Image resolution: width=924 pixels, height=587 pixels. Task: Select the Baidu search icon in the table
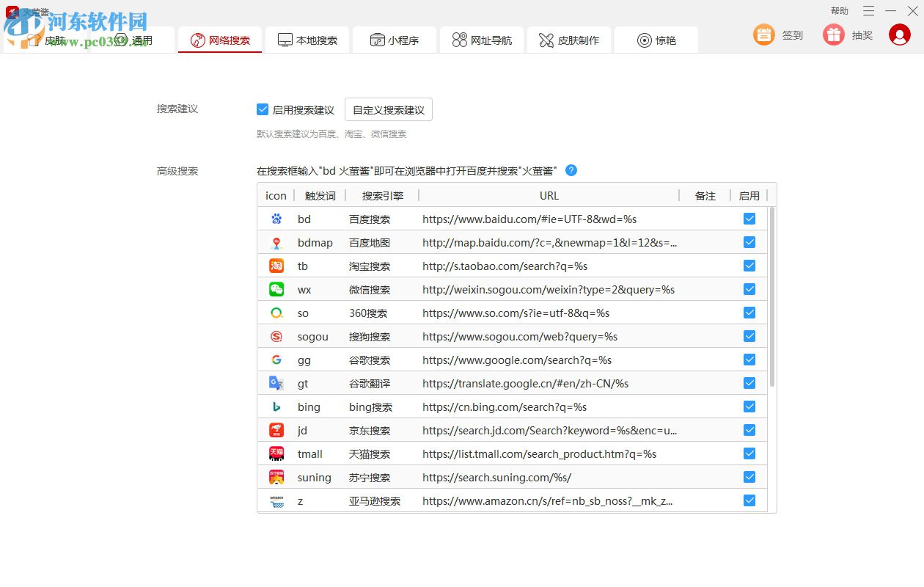pyautogui.click(x=275, y=219)
